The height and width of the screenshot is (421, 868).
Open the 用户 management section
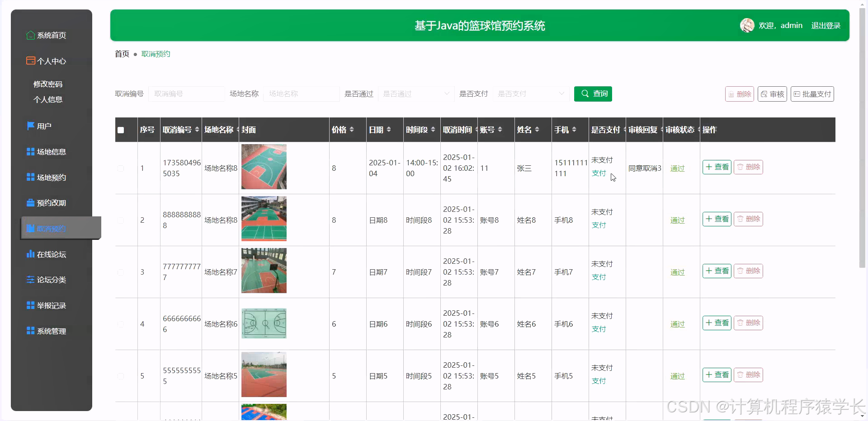pyautogui.click(x=44, y=126)
